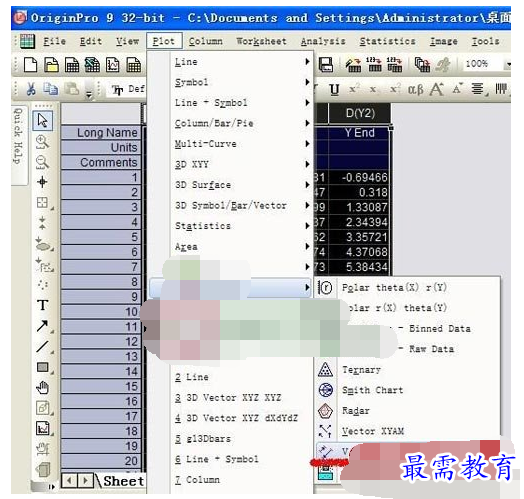Select the Screen Reader crosshair tool
524x499 pixels.
click(x=42, y=182)
